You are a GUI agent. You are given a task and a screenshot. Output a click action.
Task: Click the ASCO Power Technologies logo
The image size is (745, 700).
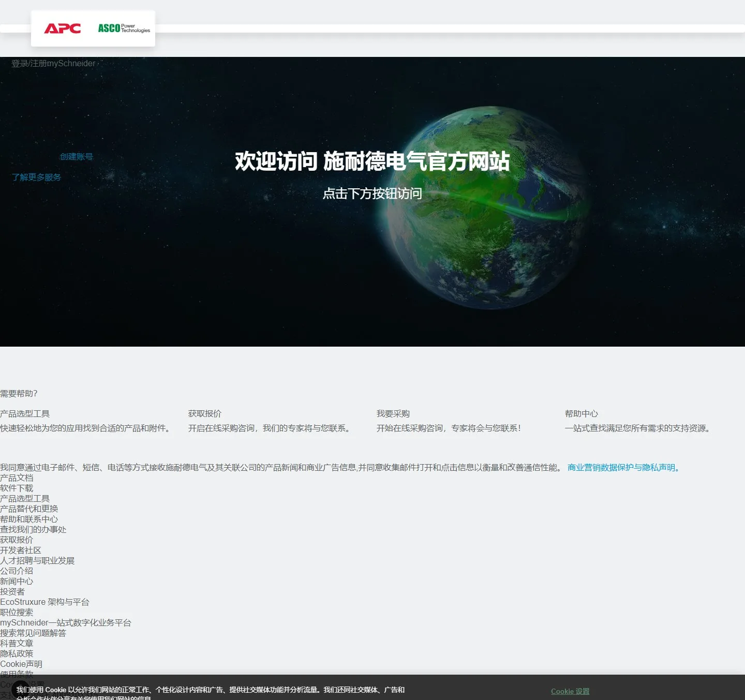(x=124, y=28)
